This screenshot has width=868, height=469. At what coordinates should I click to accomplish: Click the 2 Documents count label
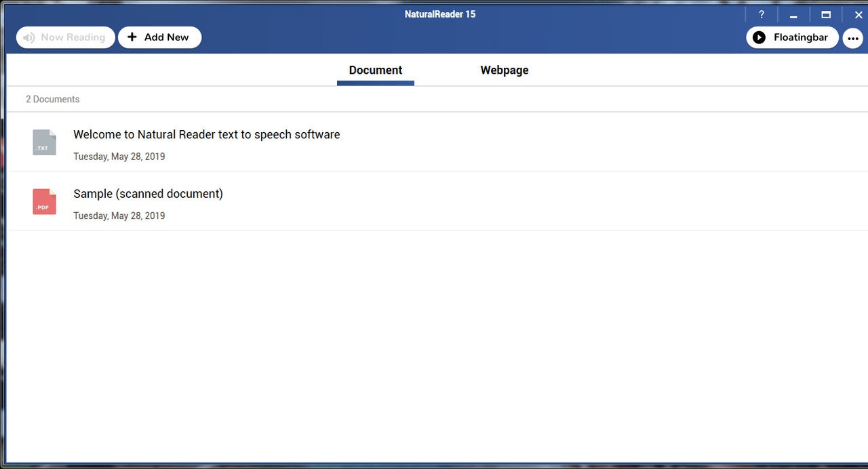[x=53, y=99]
